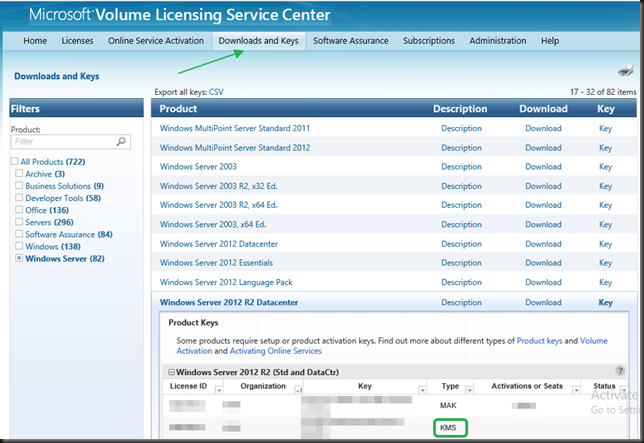Screen dimensions: 644x443
Task: Open the help question mark icon
Action: point(620,371)
